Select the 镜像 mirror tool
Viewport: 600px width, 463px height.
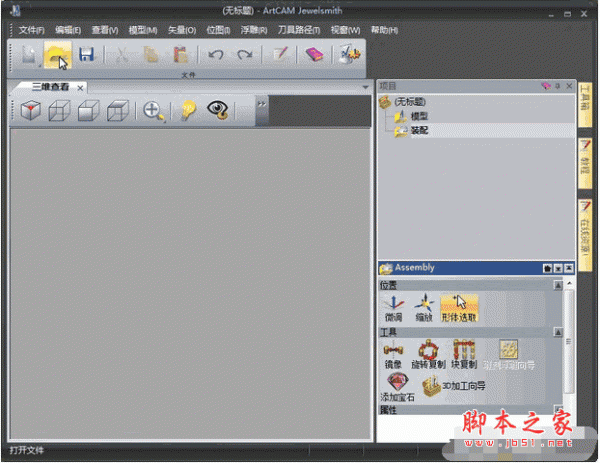click(x=393, y=355)
